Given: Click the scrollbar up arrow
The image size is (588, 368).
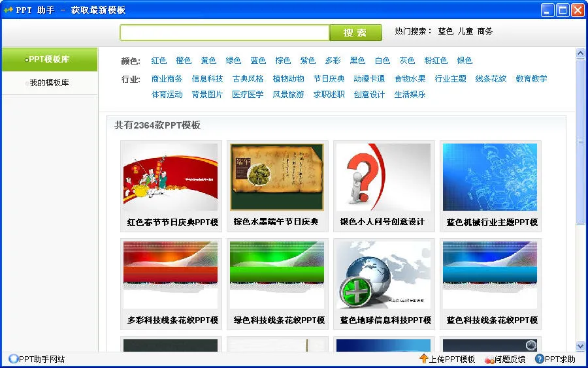Looking at the screenshot, I should pyautogui.click(x=580, y=54).
